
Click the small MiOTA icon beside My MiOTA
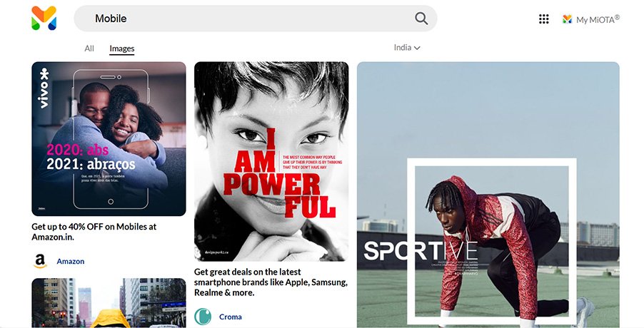coord(567,19)
